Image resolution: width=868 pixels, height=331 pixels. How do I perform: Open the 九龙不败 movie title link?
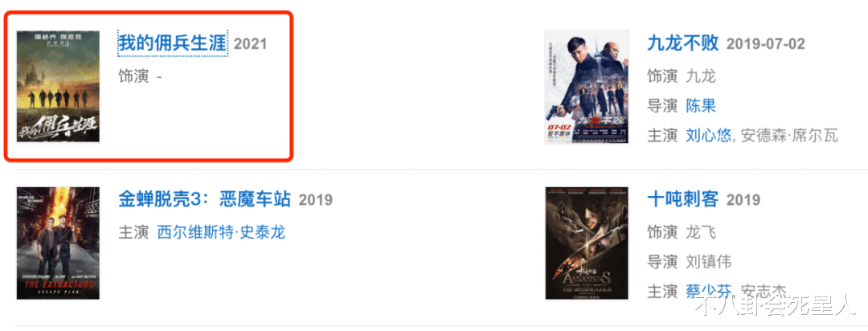[682, 43]
